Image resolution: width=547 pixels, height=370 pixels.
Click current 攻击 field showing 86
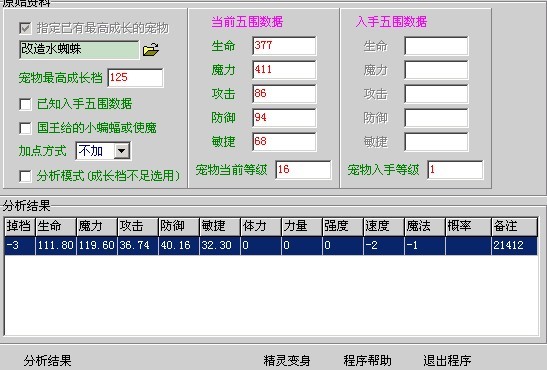(x=284, y=93)
